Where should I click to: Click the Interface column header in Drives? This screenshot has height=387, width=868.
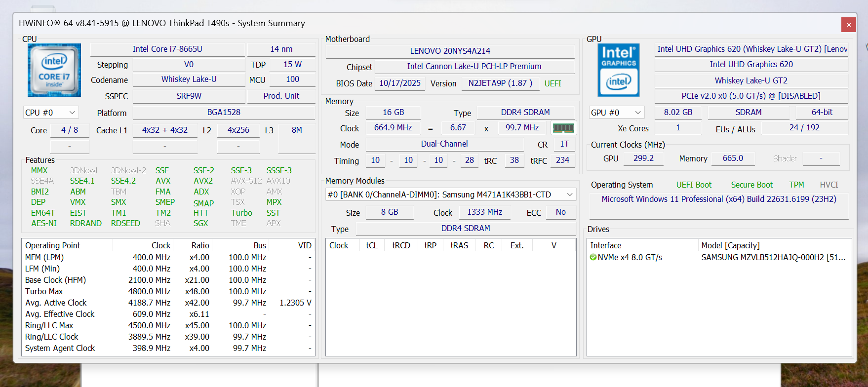point(642,245)
